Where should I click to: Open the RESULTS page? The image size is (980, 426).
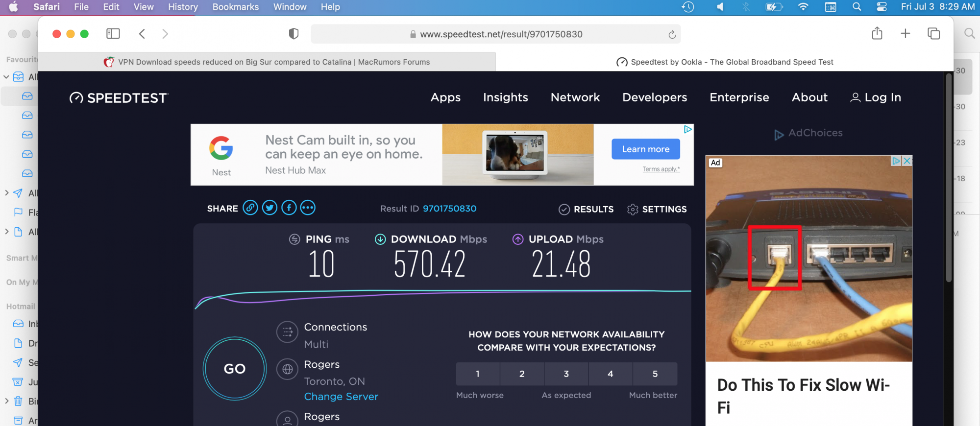tap(586, 209)
